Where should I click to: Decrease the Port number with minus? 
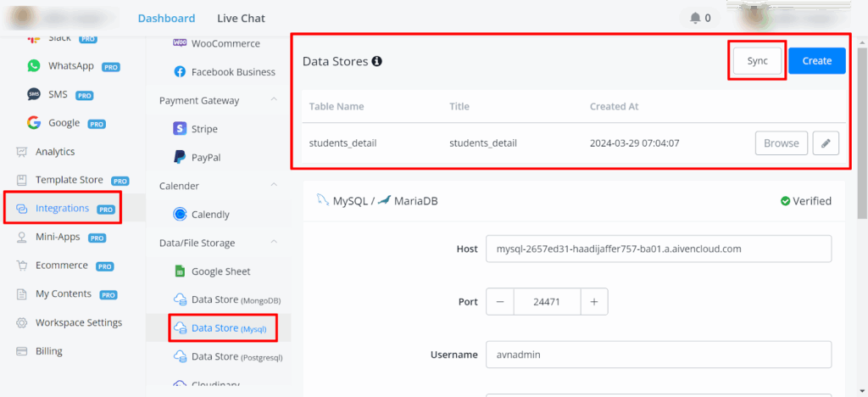(499, 301)
